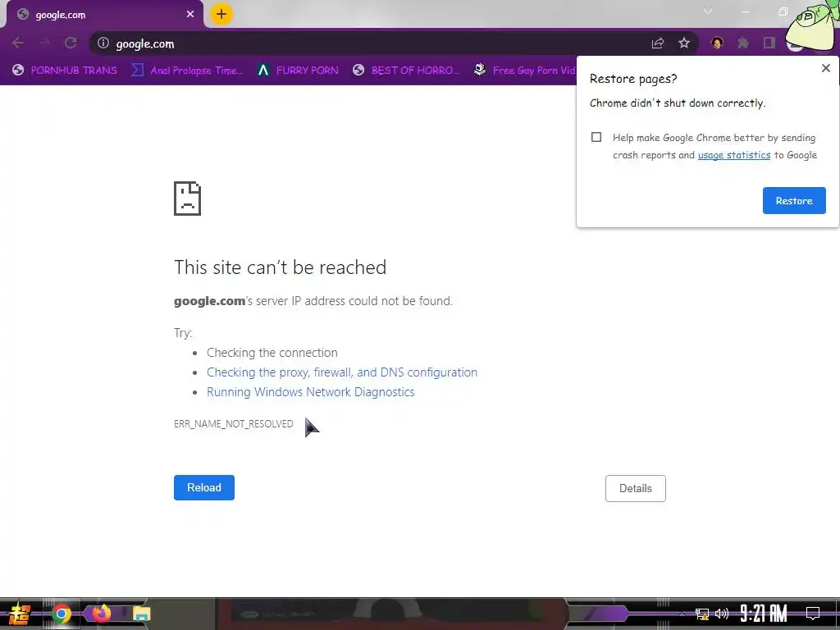Viewport: 840px width, 630px height.
Task: Open the network status tray icon
Action: click(x=702, y=614)
